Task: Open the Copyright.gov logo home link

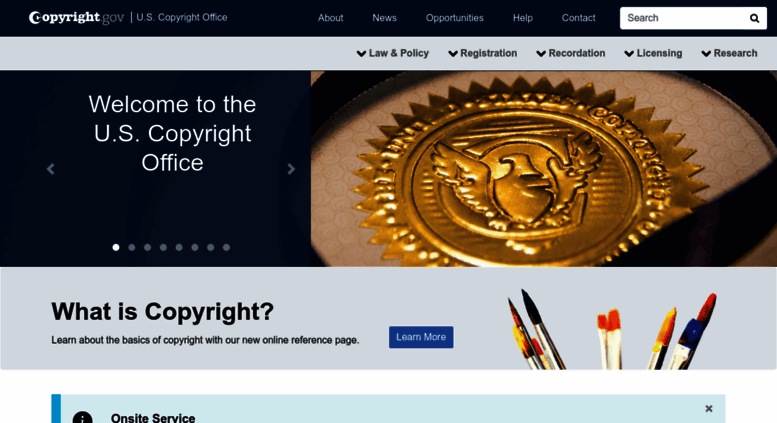Action: click(x=76, y=17)
